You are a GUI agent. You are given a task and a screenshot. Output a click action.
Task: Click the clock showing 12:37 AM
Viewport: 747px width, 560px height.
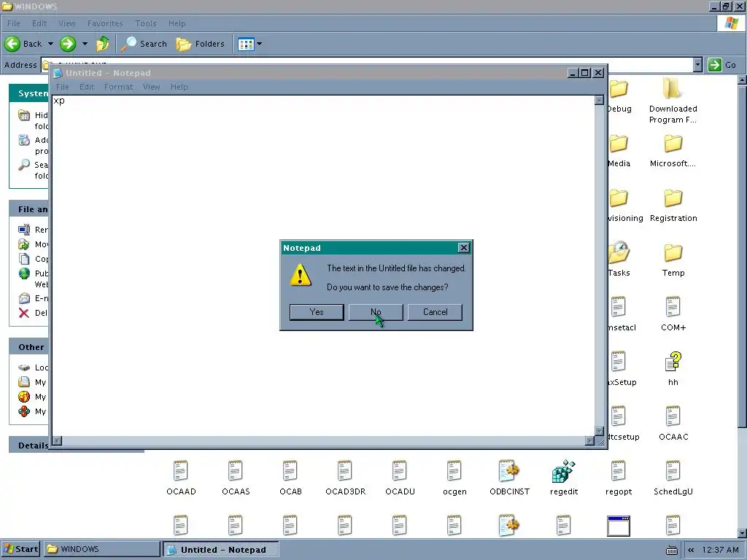click(720, 550)
